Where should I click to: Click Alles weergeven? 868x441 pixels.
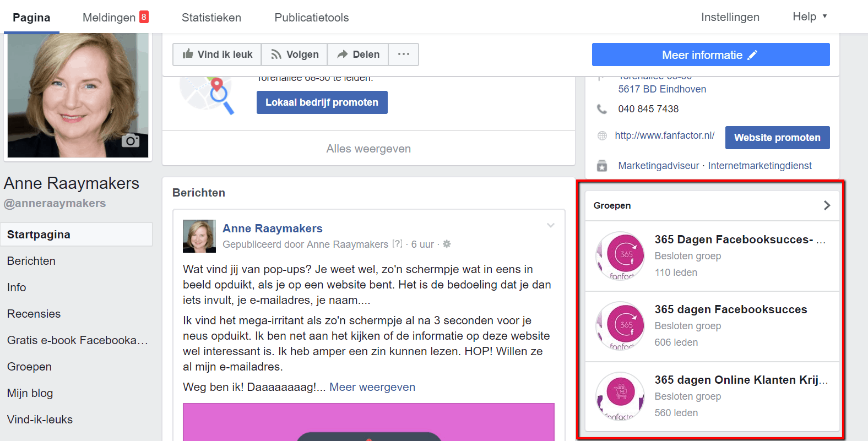point(368,149)
